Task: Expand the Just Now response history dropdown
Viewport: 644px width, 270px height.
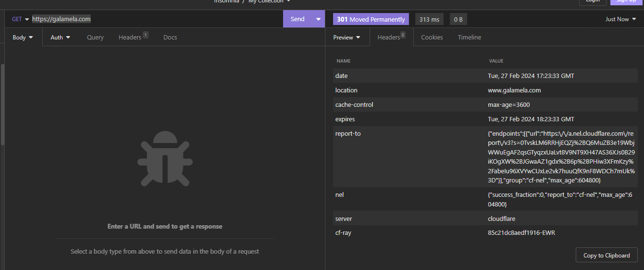Action: pyautogui.click(x=620, y=19)
